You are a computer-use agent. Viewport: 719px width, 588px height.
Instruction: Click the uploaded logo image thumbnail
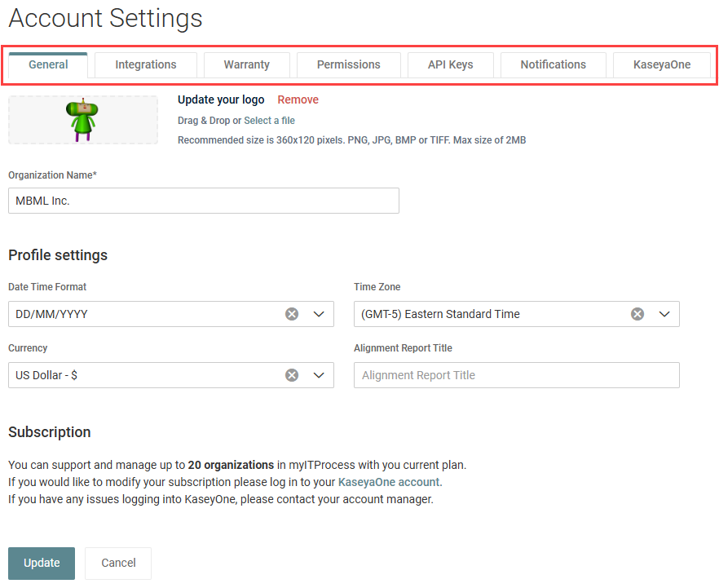pyautogui.click(x=82, y=120)
